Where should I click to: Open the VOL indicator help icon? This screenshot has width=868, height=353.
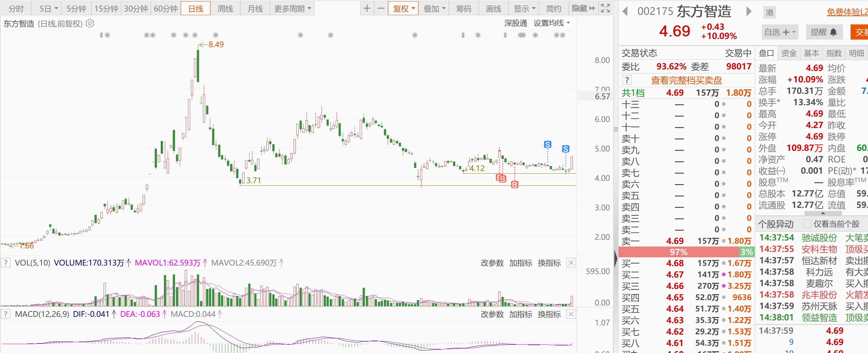tap(5, 263)
